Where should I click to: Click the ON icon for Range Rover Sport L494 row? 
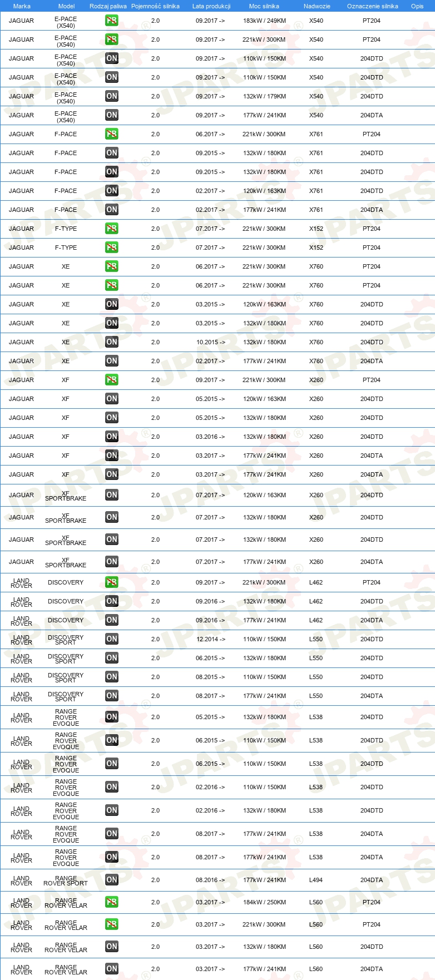(112, 880)
